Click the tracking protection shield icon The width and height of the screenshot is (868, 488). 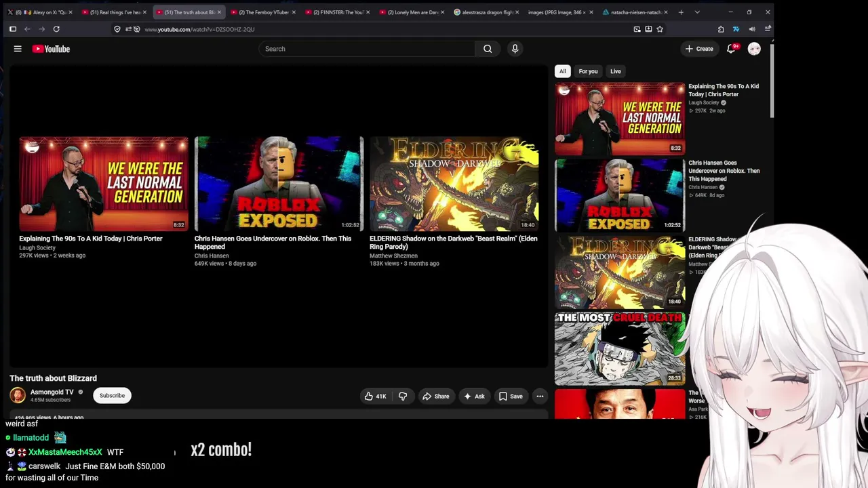pos(117,29)
